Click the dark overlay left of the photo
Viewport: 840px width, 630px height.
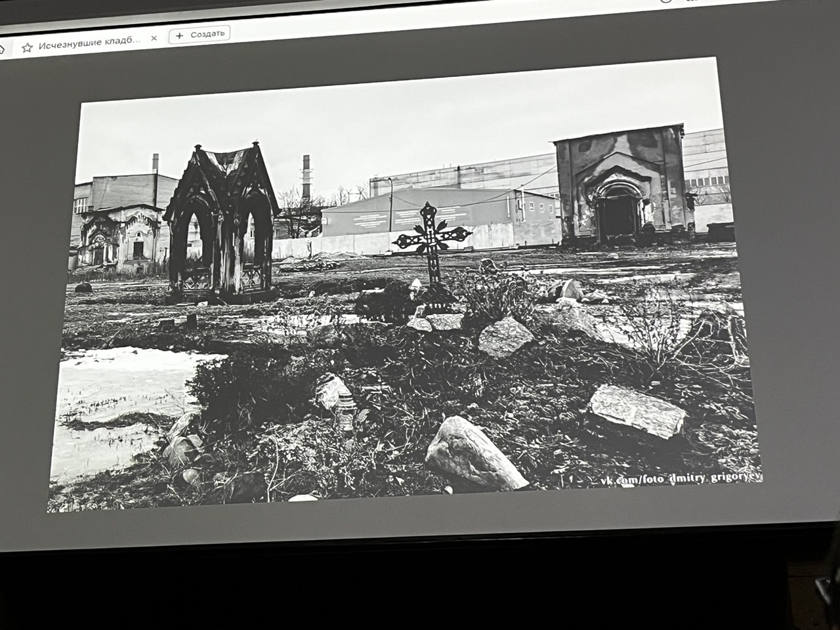tap(33, 295)
